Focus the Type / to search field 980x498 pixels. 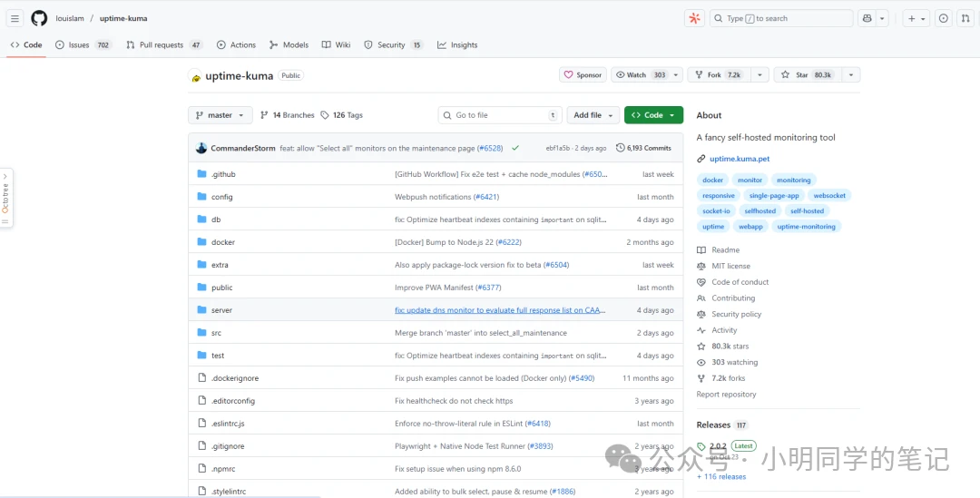[x=781, y=18]
